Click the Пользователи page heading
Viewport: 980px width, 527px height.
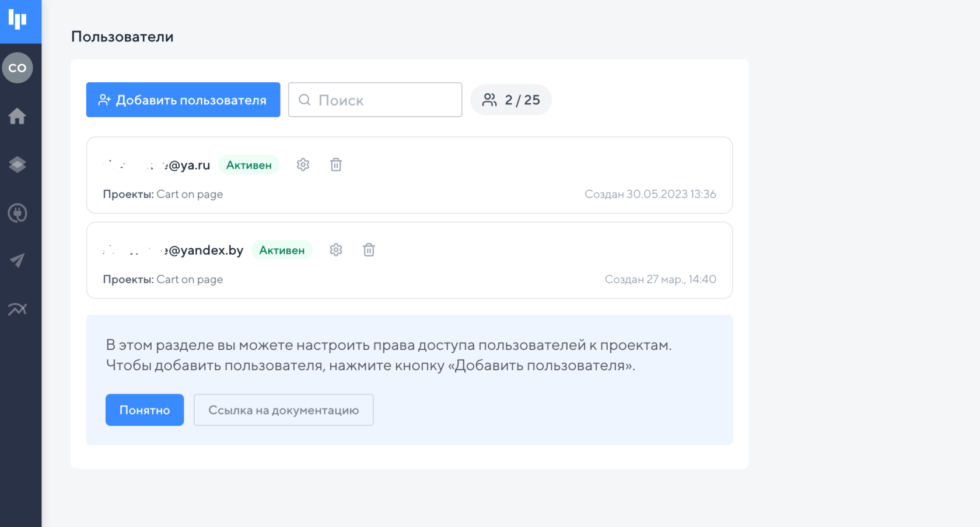click(123, 37)
